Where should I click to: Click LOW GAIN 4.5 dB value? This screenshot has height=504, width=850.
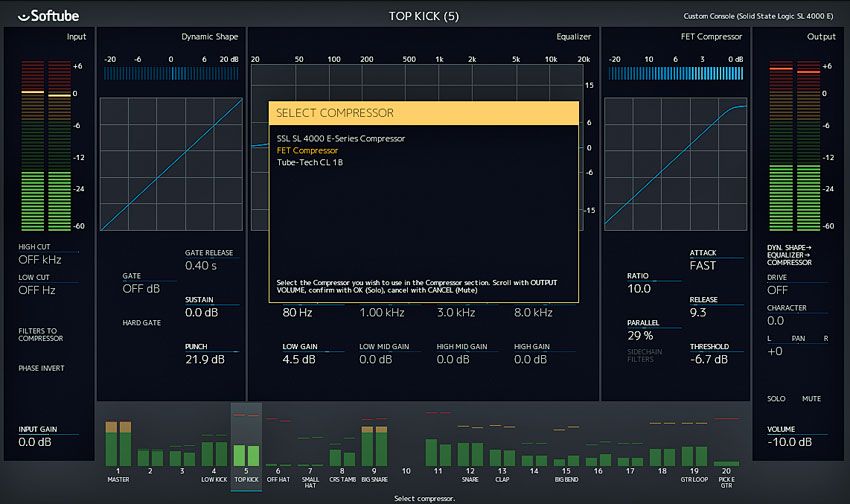click(x=299, y=359)
